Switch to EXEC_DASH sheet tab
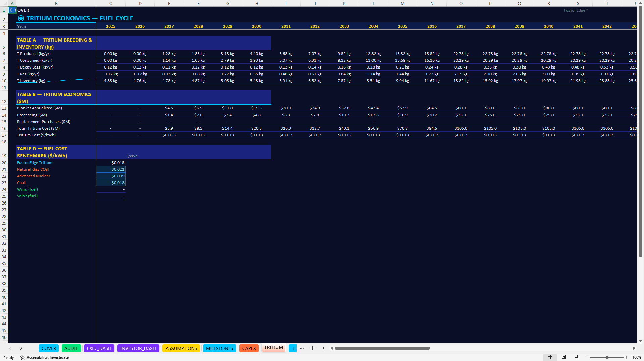The height and width of the screenshot is (361, 644). coord(99,348)
